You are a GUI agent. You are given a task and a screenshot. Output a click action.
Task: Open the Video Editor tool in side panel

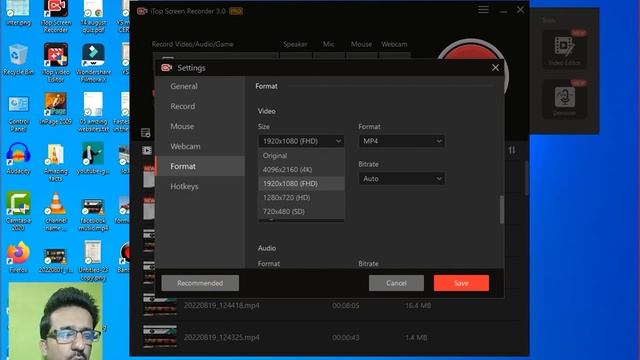point(564,49)
